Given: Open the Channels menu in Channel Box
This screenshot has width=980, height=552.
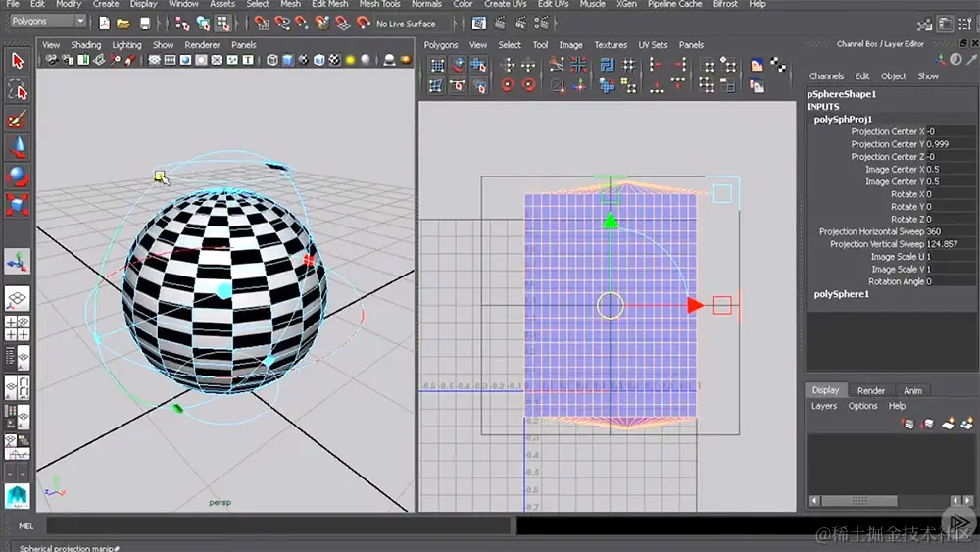Looking at the screenshot, I should [x=826, y=76].
